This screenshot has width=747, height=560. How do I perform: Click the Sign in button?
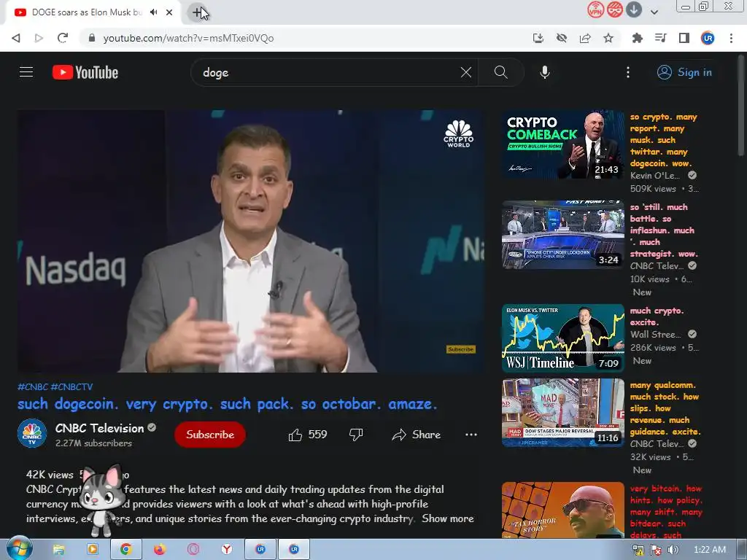pos(684,72)
